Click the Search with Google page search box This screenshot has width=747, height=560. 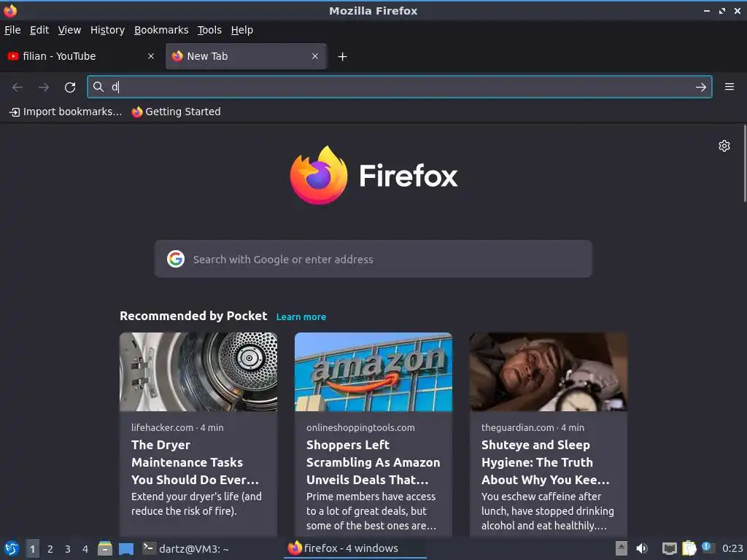[373, 259]
